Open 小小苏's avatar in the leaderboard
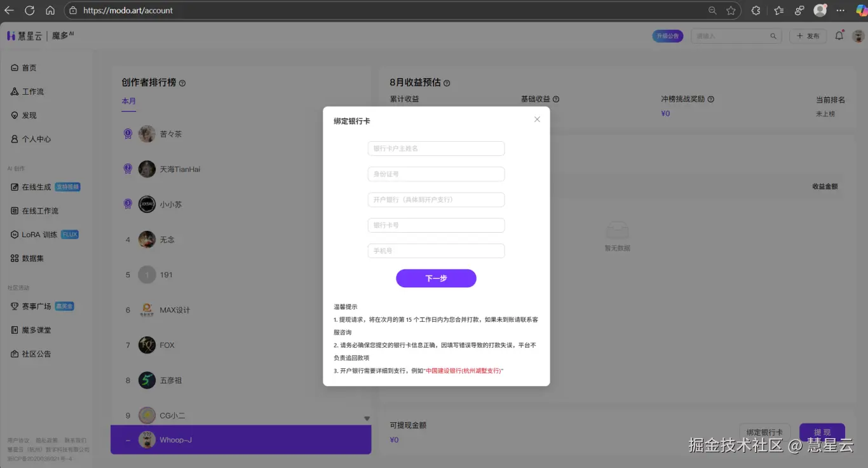 point(147,204)
